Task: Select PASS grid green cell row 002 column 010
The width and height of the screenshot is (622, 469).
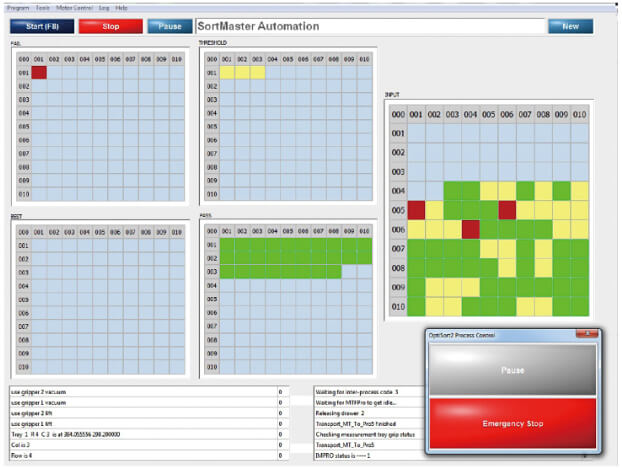Action: [x=365, y=258]
